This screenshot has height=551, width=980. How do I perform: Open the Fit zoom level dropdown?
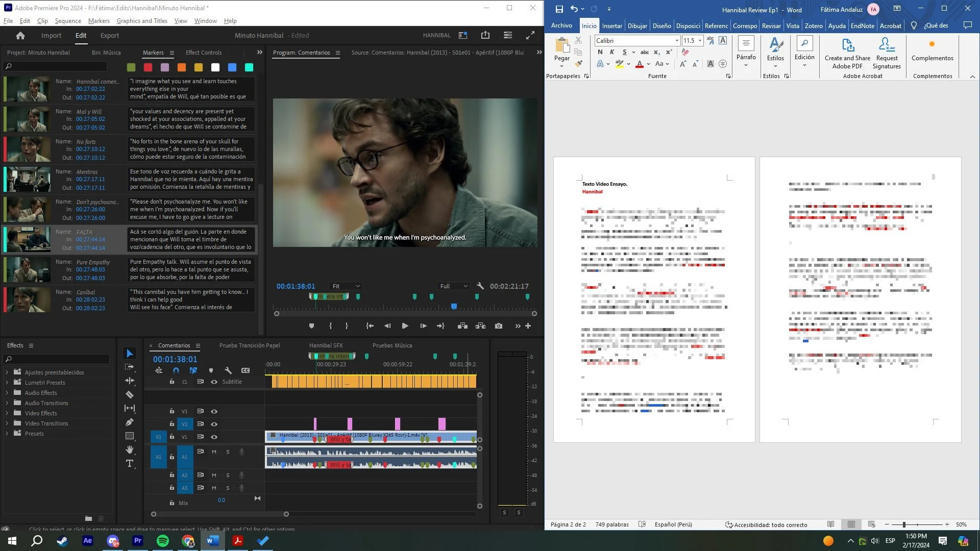coord(346,286)
